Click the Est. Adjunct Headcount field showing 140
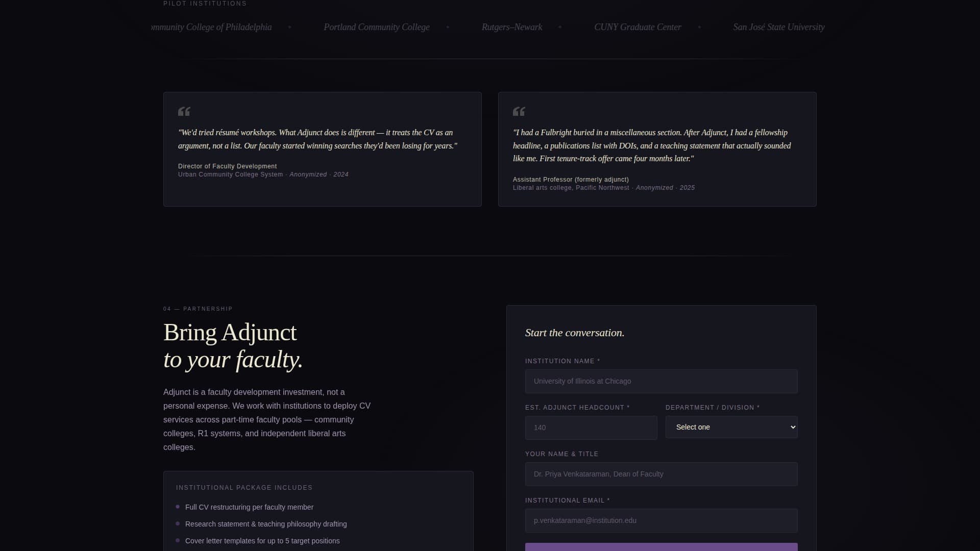Image resolution: width=980 pixels, height=551 pixels. tap(591, 428)
